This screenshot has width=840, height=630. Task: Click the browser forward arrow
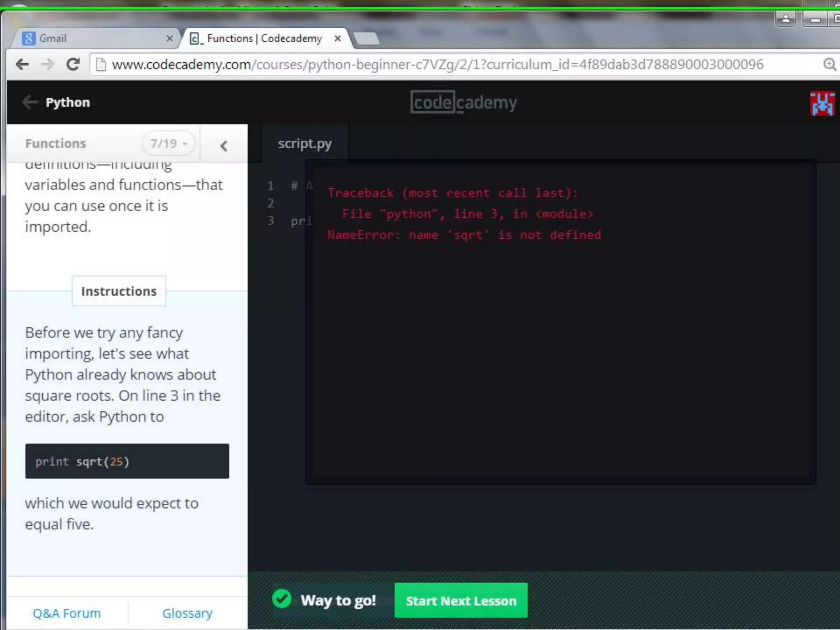click(x=48, y=64)
